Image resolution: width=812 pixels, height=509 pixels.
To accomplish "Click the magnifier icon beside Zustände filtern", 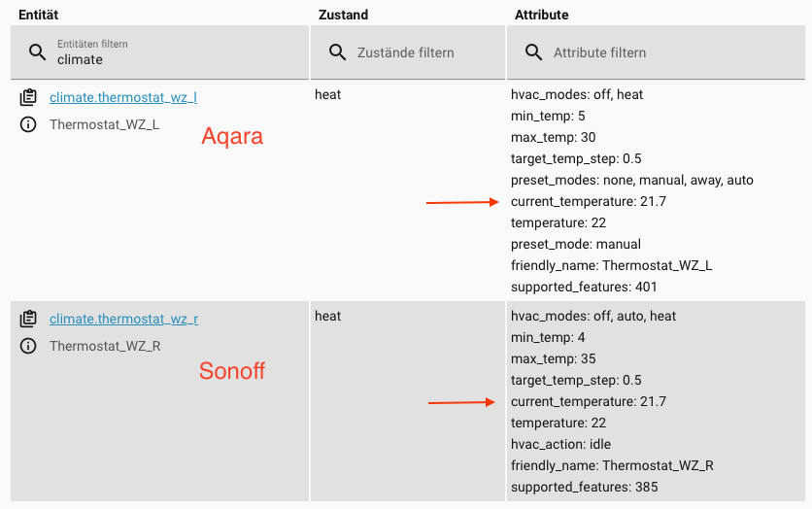I will (x=338, y=52).
